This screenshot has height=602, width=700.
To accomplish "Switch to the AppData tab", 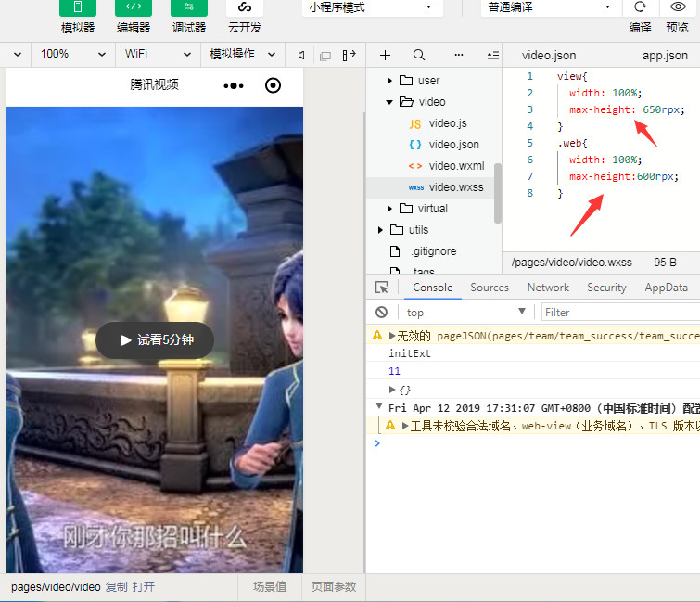I will click(666, 288).
